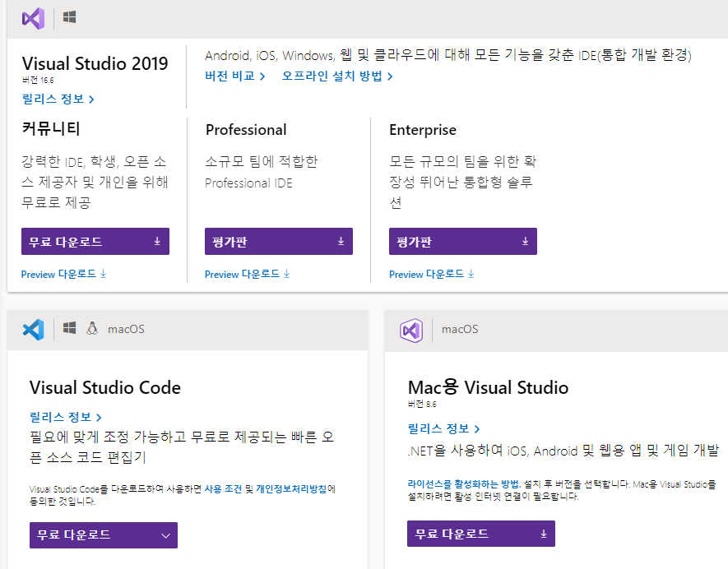This screenshot has width=728, height=569.
Task: Download the free 커뮤니티 edition
Action: 95,242
